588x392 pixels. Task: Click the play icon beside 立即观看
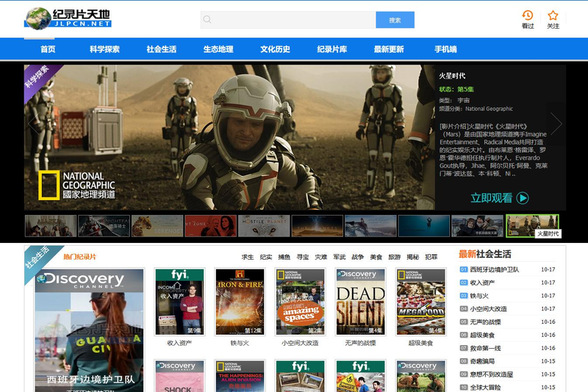pyautogui.click(x=523, y=197)
